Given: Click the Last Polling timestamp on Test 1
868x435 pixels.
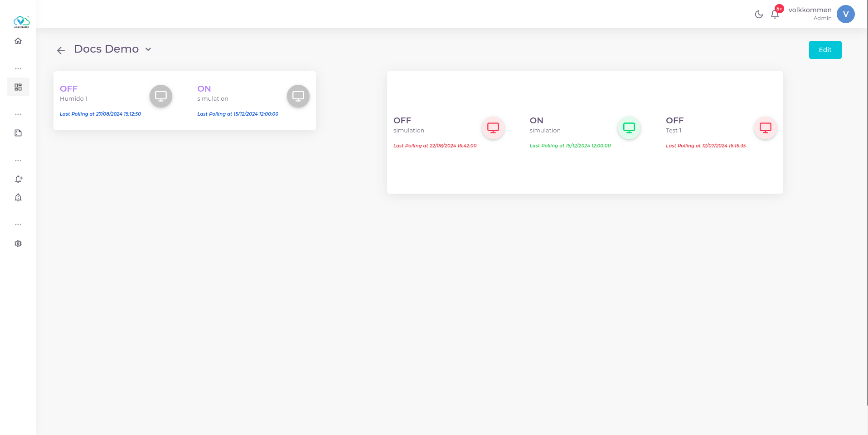Looking at the screenshot, I should (706, 146).
